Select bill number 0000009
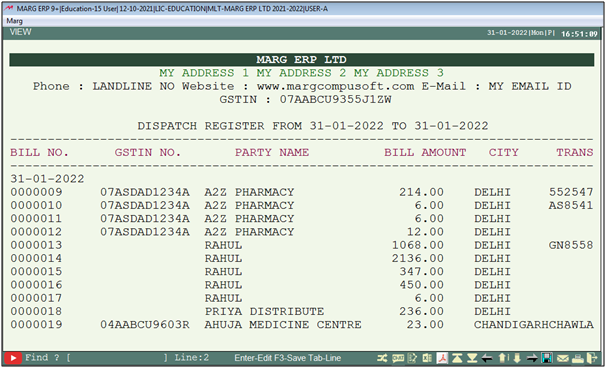 [36, 192]
